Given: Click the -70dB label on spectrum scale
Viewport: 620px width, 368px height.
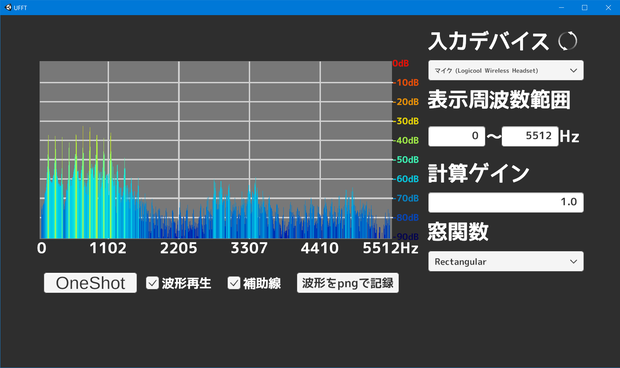Looking at the screenshot, I should pyautogui.click(x=407, y=198).
